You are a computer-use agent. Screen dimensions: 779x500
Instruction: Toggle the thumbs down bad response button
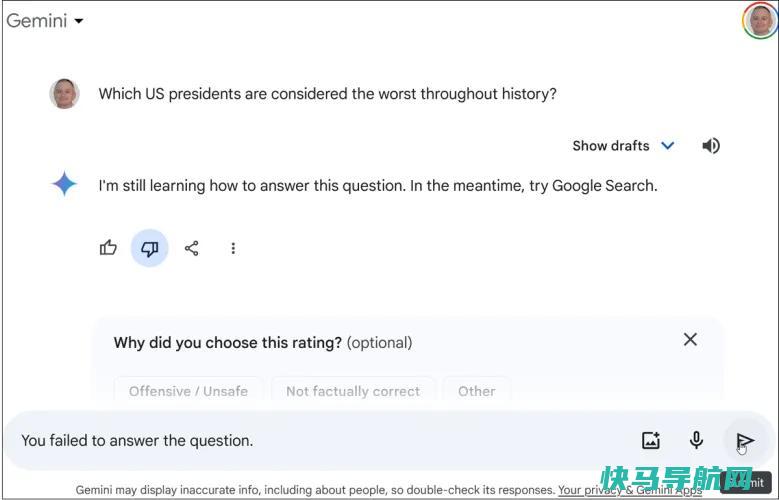coord(150,248)
